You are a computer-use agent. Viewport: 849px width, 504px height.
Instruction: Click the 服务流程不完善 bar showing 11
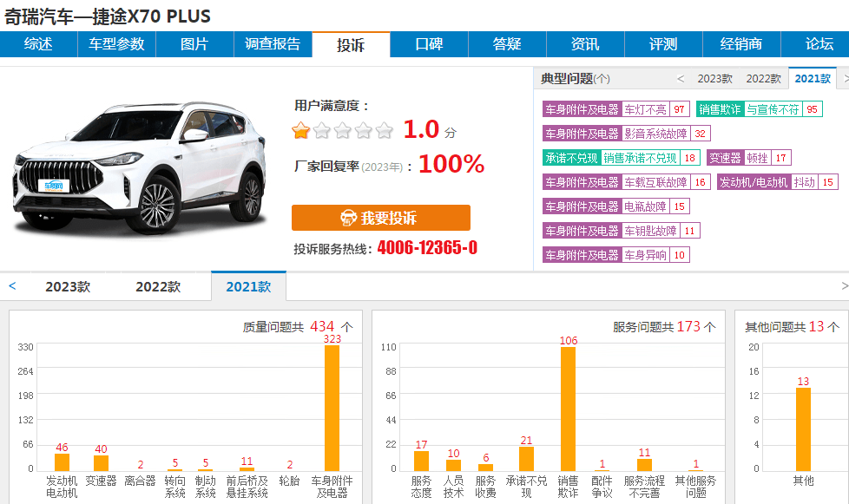click(644, 464)
